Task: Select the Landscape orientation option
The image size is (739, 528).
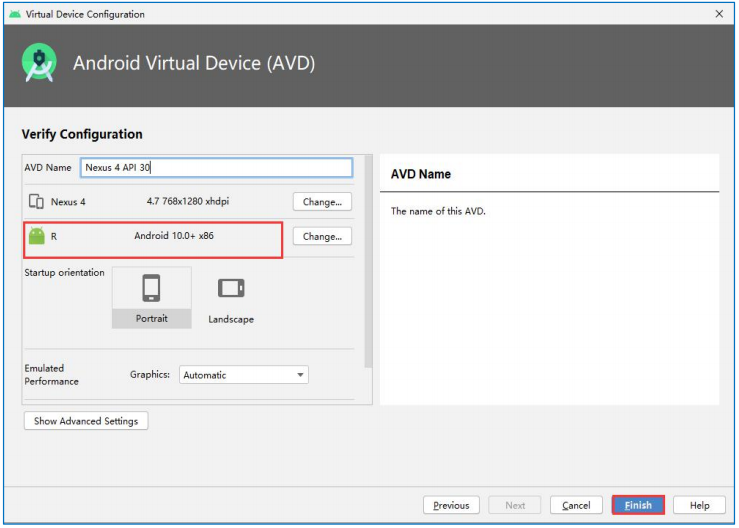Action: point(231,298)
